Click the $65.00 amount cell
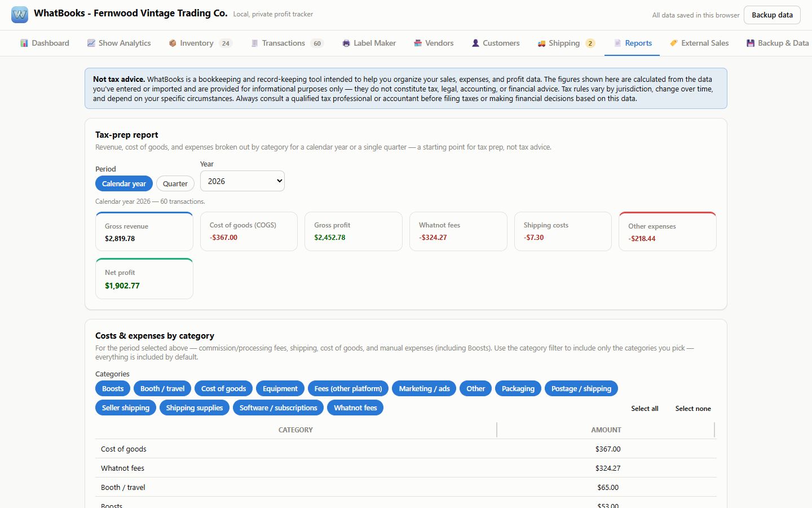This screenshot has width=812, height=508. click(608, 487)
